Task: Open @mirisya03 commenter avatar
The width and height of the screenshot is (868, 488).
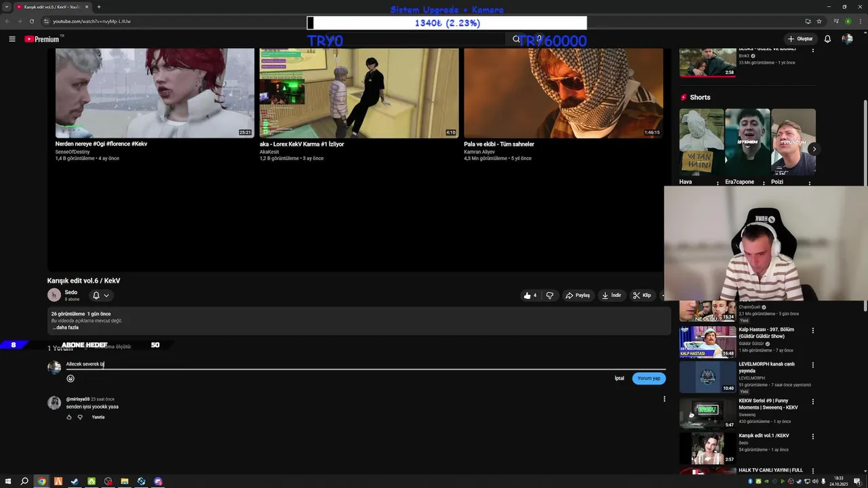Action: tap(54, 403)
